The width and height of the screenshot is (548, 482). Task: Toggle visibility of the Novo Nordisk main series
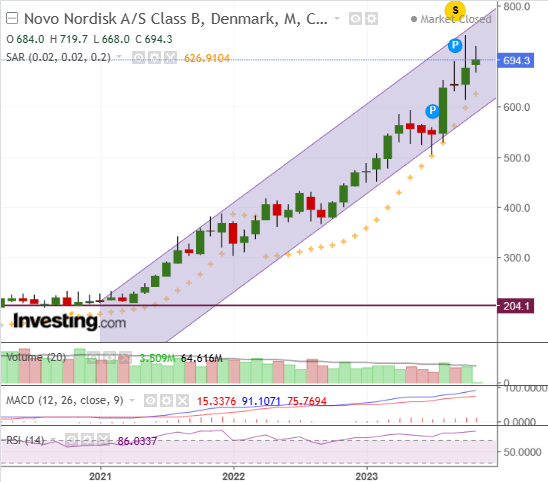pyautogui.click(x=355, y=19)
